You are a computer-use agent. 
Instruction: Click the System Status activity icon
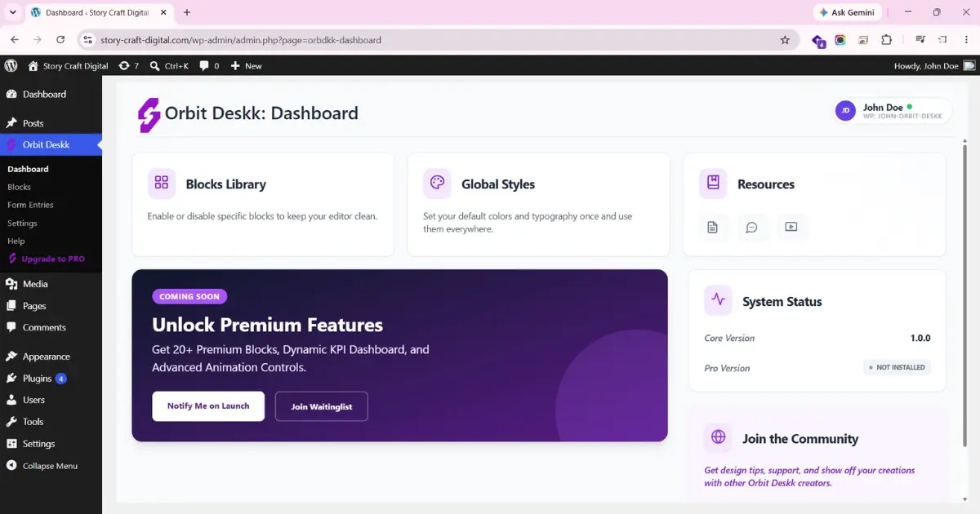719,300
